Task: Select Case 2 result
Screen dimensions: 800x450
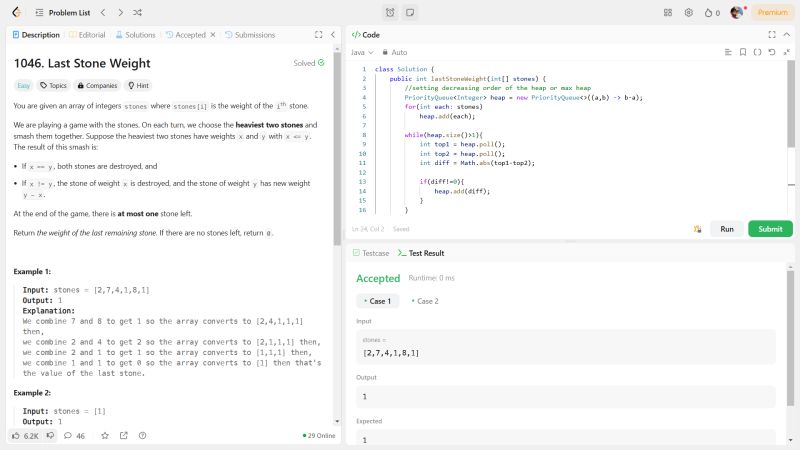Action: pos(425,301)
